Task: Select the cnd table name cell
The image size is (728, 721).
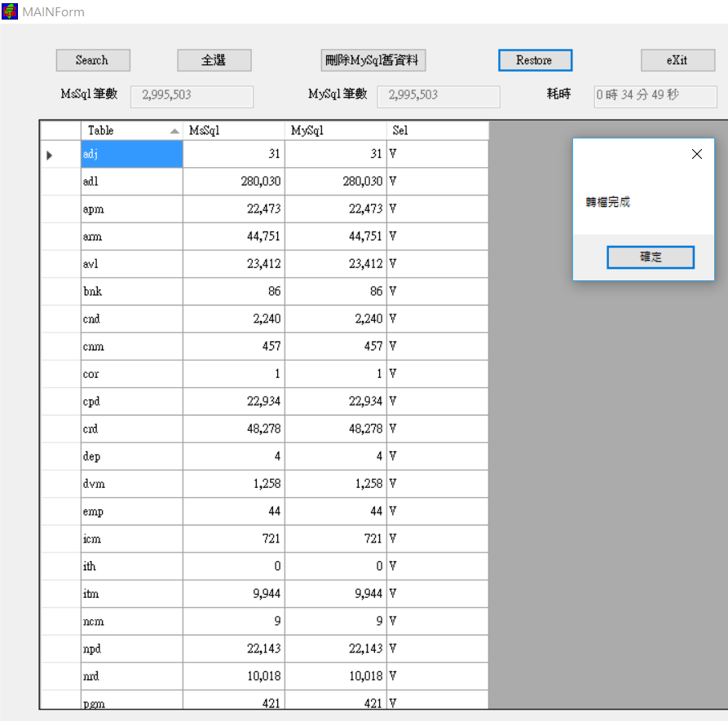Action: click(x=132, y=319)
